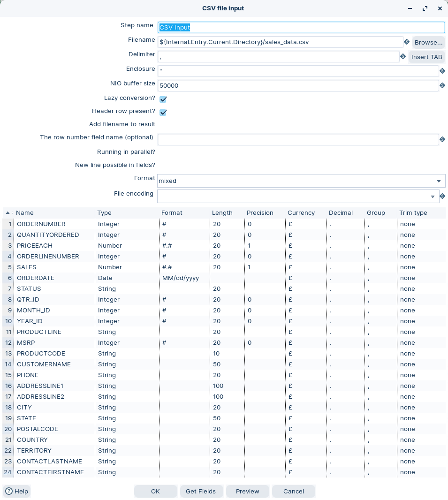Expand the Format dropdown showing mixed

(x=439, y=181)
